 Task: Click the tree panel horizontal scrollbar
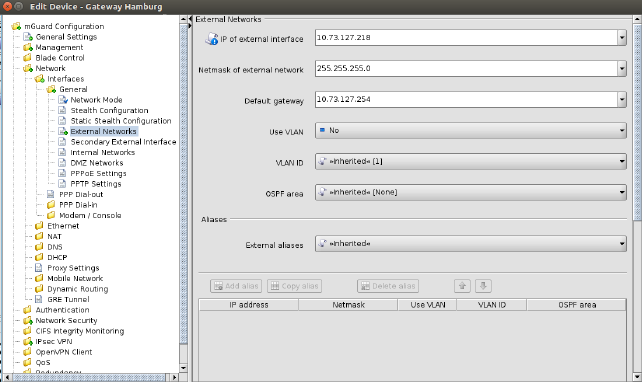[90, 377]
